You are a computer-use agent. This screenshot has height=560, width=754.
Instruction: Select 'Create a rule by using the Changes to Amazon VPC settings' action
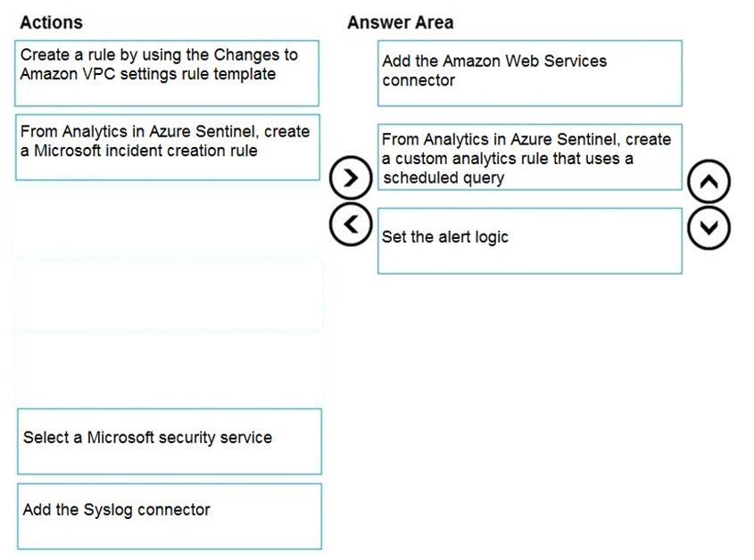click(x=167, y=73)
